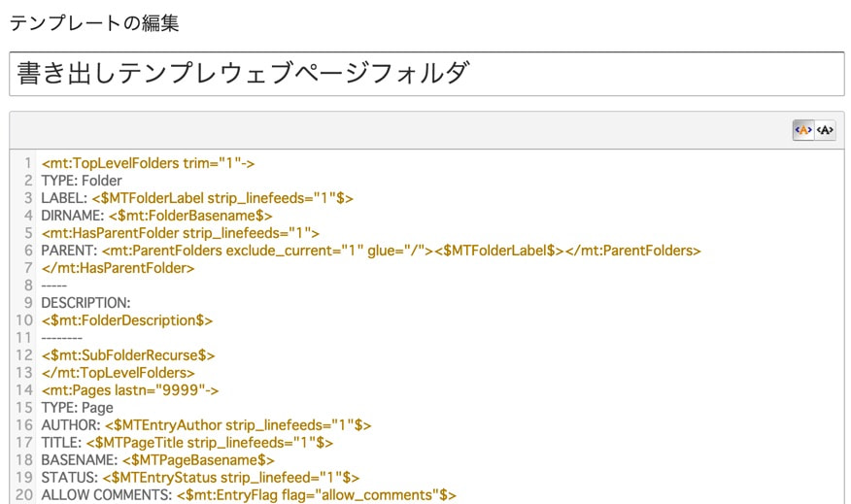Click the 'BASENAME:' line with MTPageBasename tag

158,460
